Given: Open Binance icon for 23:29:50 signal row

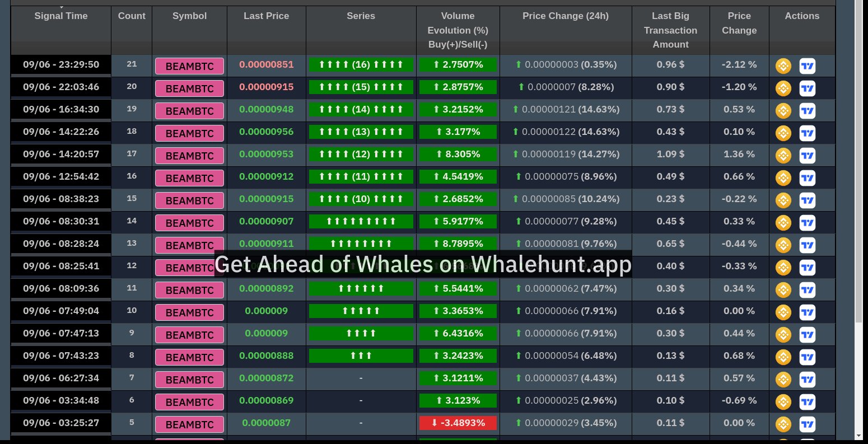Looking at the screenshot, I should pos(783,66).
